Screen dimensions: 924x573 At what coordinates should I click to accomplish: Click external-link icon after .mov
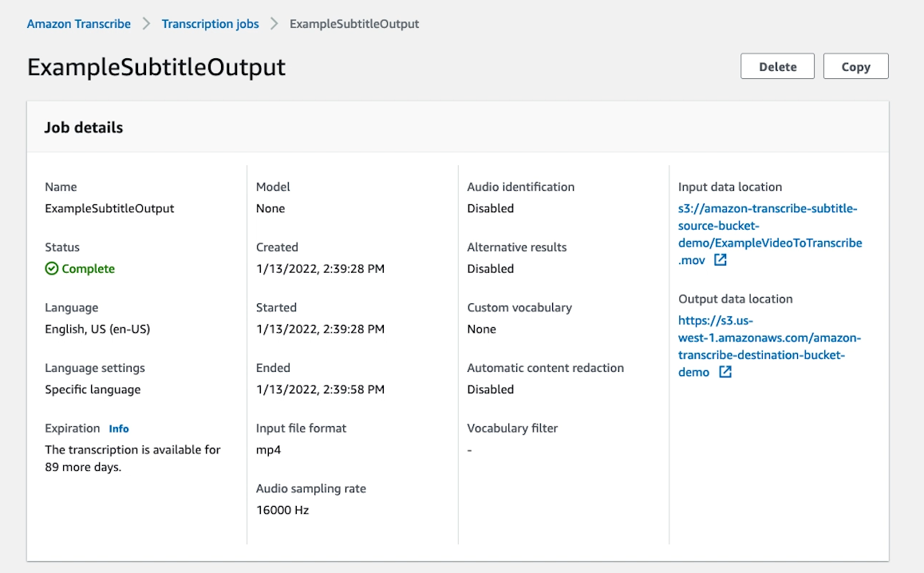click(720, 260)
